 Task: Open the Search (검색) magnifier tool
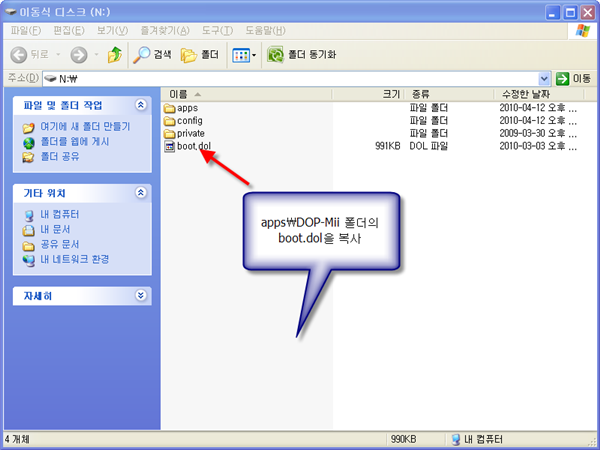click(152, 55)
